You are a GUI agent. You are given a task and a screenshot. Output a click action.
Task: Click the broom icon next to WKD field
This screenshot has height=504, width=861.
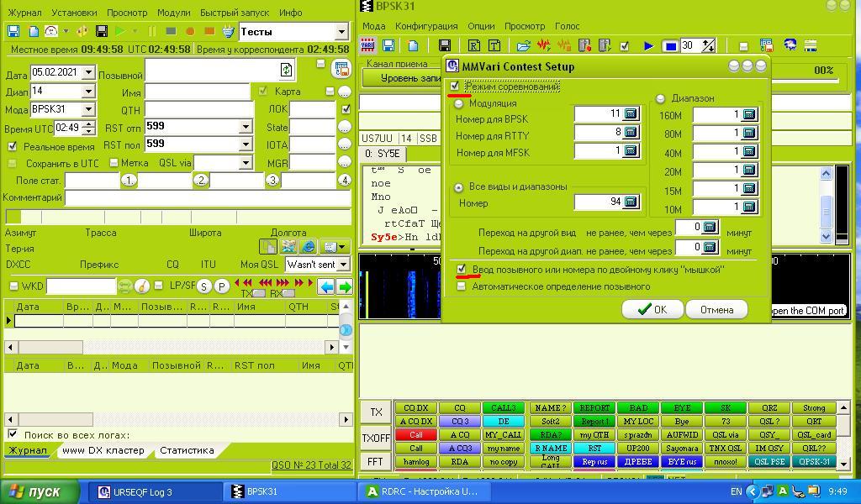pyautogui.click(x=142, y=286)
